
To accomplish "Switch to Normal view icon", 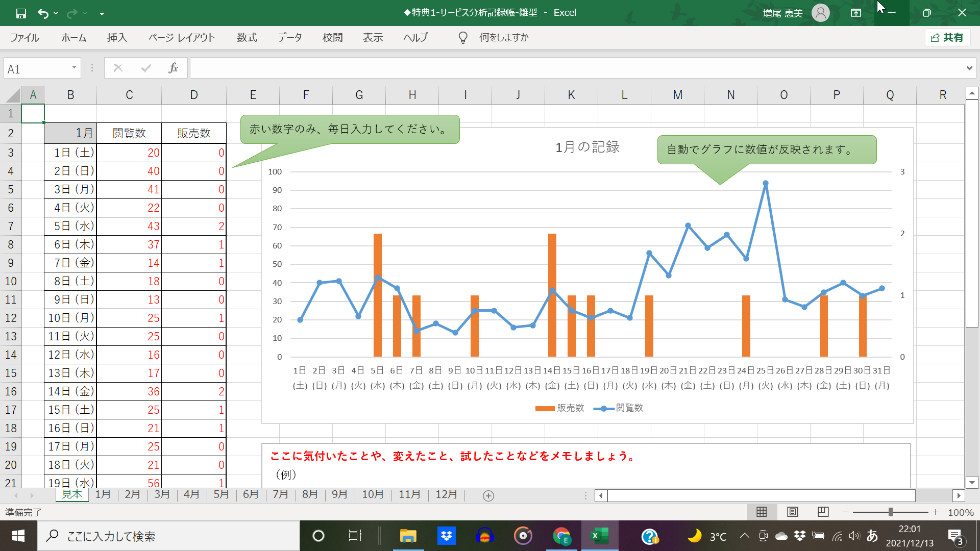I will pos(762,512).
